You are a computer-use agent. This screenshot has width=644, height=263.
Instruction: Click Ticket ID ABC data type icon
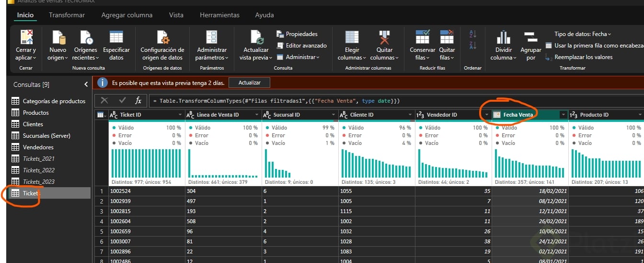pyautogui.click(x=114, y=115)
